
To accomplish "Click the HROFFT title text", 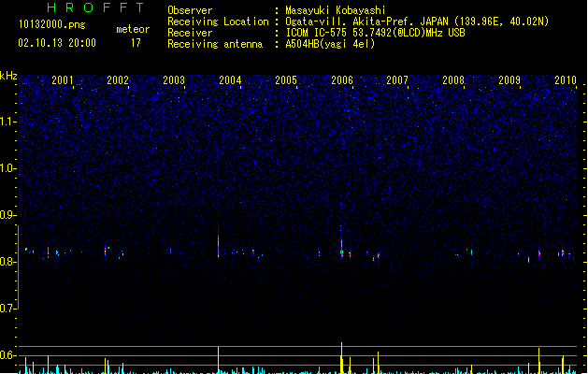I will pyautogui.click(x=95, y=7).
